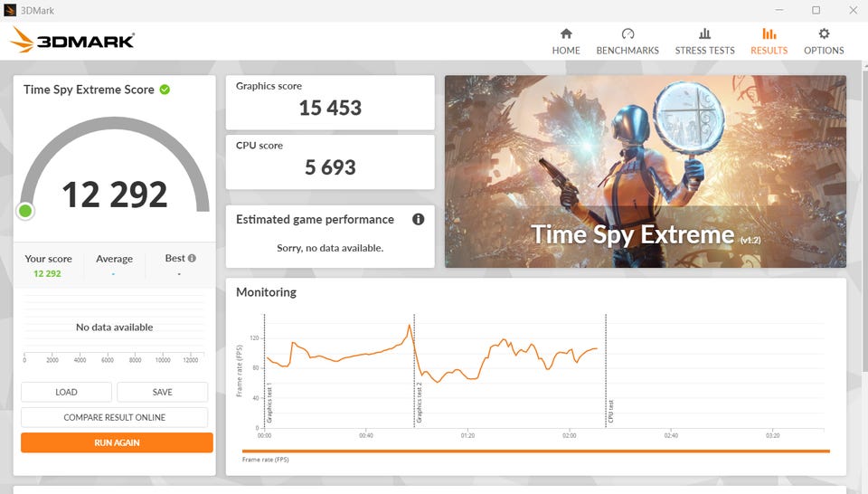Click the Stress Tests bar chart icon
This screenshot has height=494, width=868.
tap(704, 33)
